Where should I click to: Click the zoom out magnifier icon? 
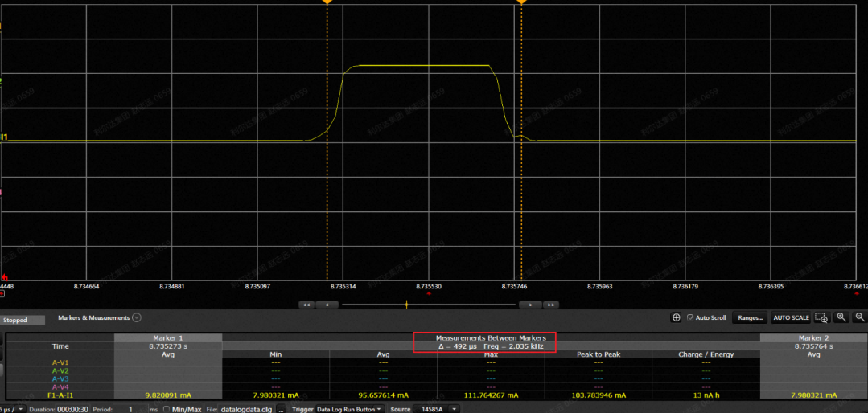(x=860, y=317)
